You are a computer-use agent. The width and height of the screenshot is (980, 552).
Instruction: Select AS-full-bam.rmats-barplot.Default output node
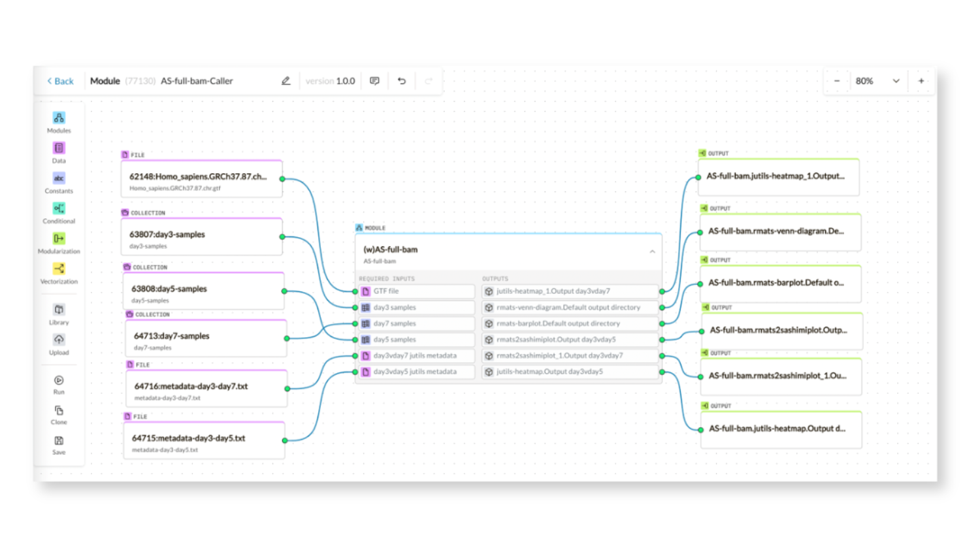(x=780, y=284)
